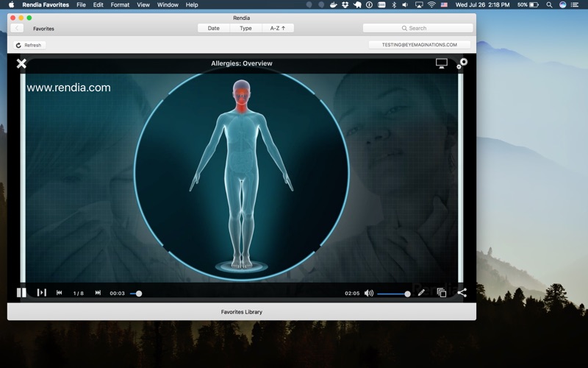Open the Siri menu bar icon
This screenshot has height=368, width=588.
[562, 5]
